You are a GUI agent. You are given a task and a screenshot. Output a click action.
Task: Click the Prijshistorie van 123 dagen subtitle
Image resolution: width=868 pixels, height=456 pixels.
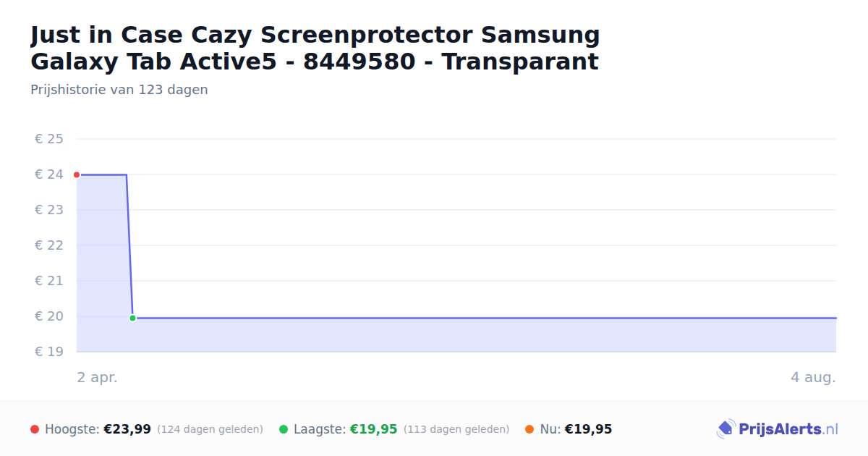point(119,90)
